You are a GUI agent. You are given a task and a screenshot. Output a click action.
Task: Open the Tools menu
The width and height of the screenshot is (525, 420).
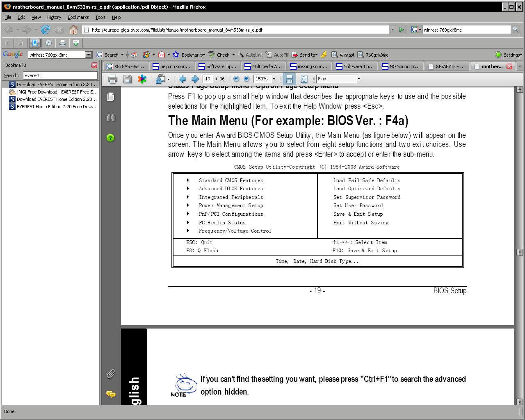(x=100, y=17)
